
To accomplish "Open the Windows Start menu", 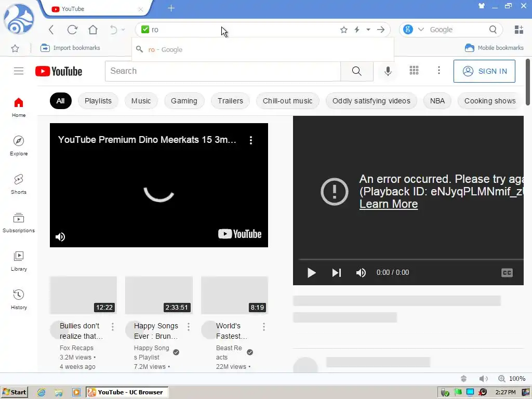I will (x=14, y=392).
